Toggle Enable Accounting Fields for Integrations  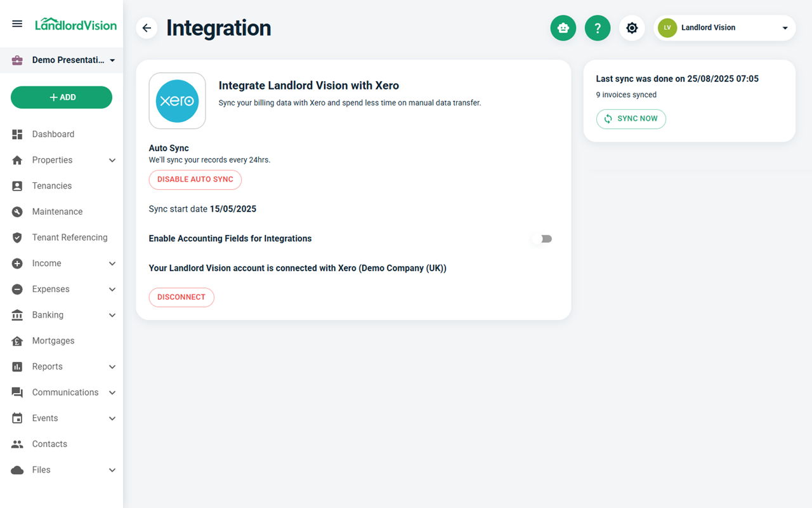(542, 239)
